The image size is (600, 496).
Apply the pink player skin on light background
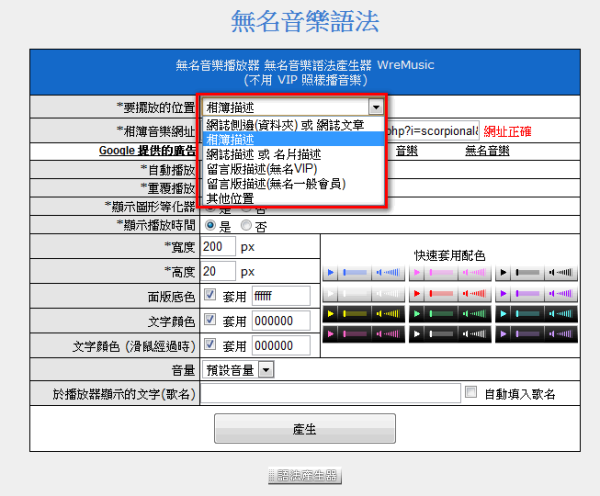click(x=450, y=273)
